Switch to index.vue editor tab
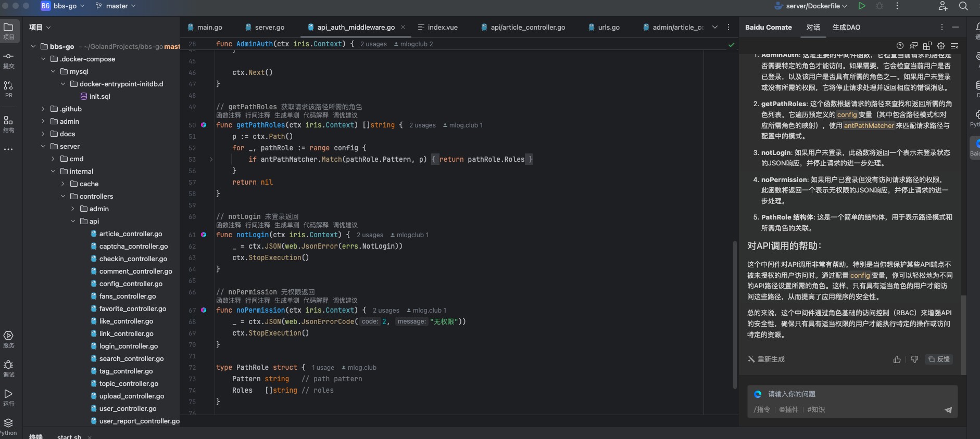This screenshot has height=439, width=980. tap(438, 27)
